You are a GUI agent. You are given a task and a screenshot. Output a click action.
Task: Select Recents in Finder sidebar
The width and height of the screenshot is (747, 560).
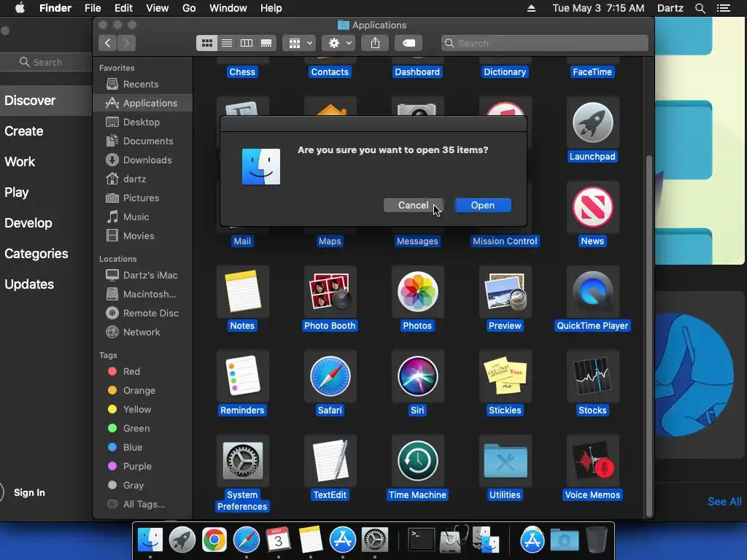point(143,85)
